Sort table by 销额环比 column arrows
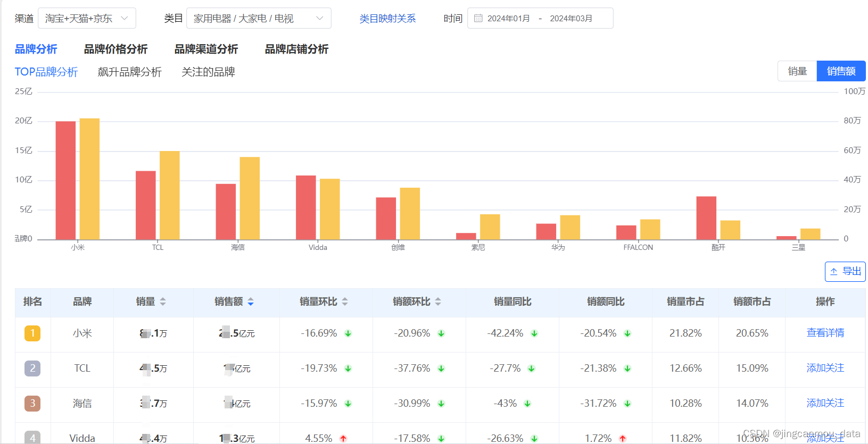This screenshot has width=868, height=444. [x=438, y=301]
